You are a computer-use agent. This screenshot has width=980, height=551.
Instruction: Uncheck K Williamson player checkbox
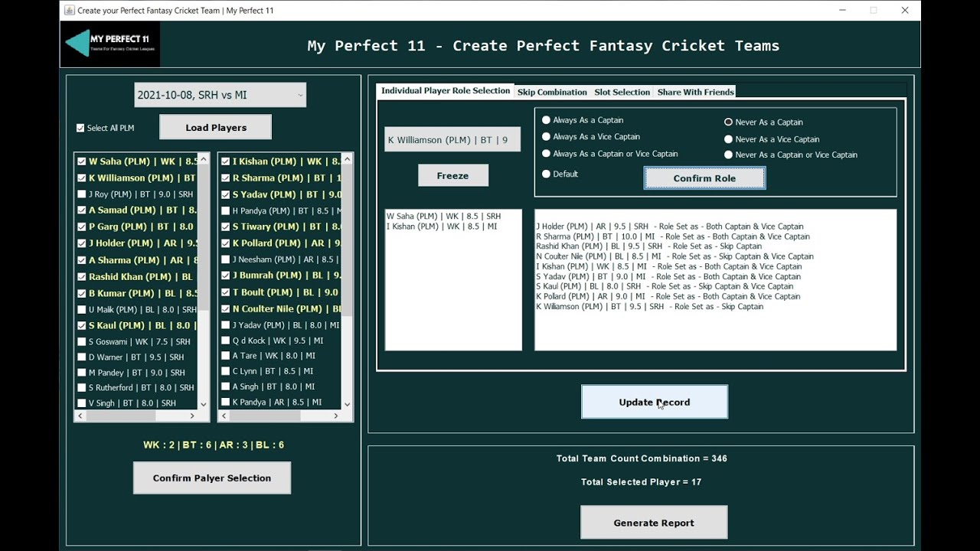(82, 178)
